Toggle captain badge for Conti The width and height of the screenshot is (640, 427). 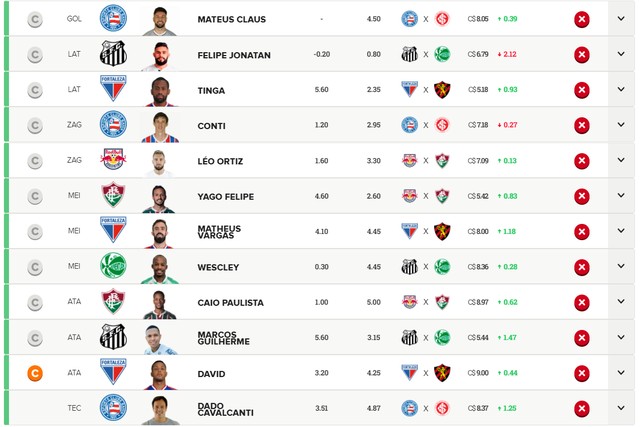[35, 125]
